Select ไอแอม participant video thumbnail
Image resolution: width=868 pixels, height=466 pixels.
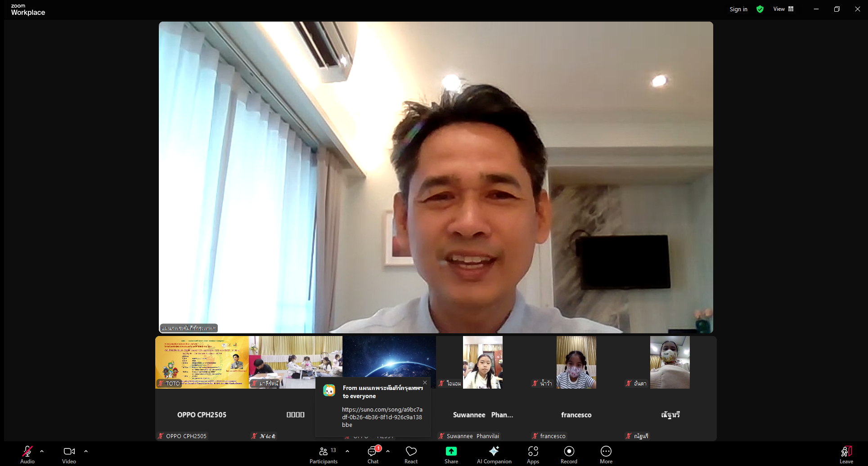click(483, 363)
